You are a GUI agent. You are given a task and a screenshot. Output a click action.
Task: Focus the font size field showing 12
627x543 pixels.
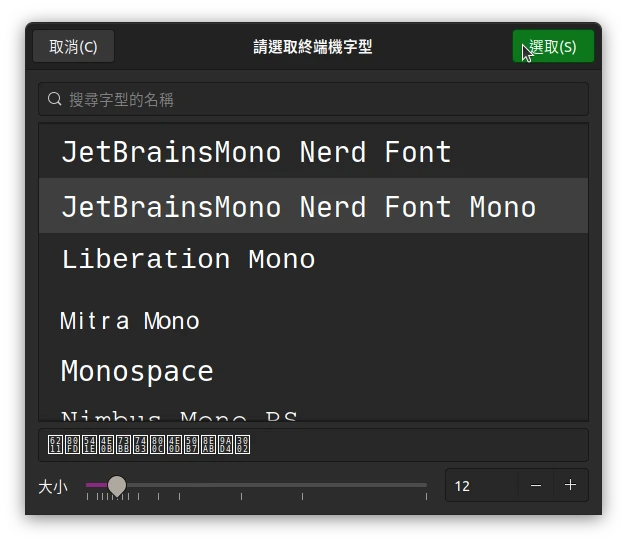480,485
